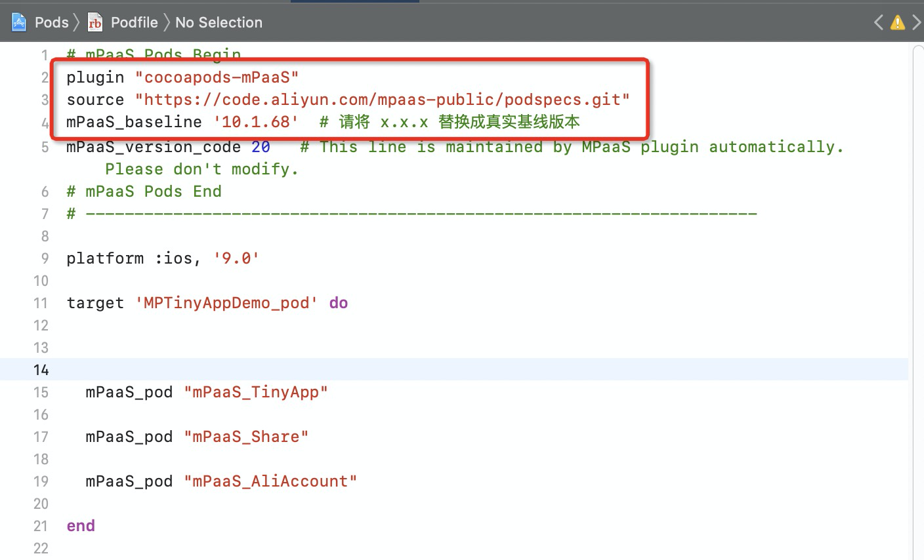Click the mPaaS_baseline keyword on line 4

[134, 122]
